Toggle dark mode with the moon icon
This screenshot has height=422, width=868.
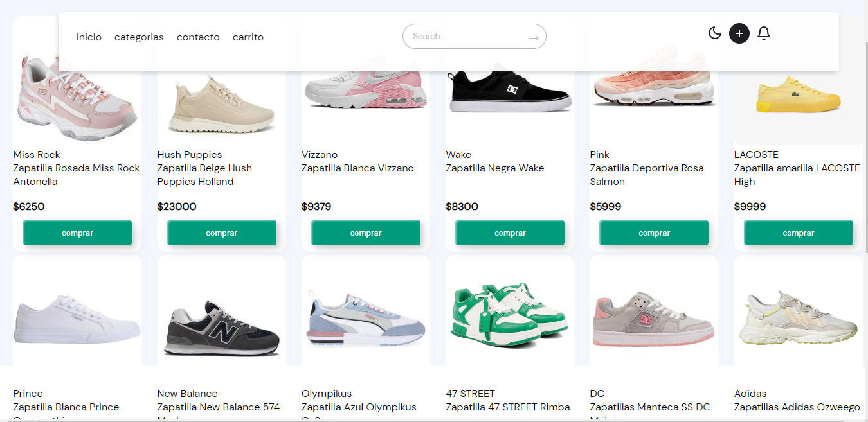coord(714,33)
